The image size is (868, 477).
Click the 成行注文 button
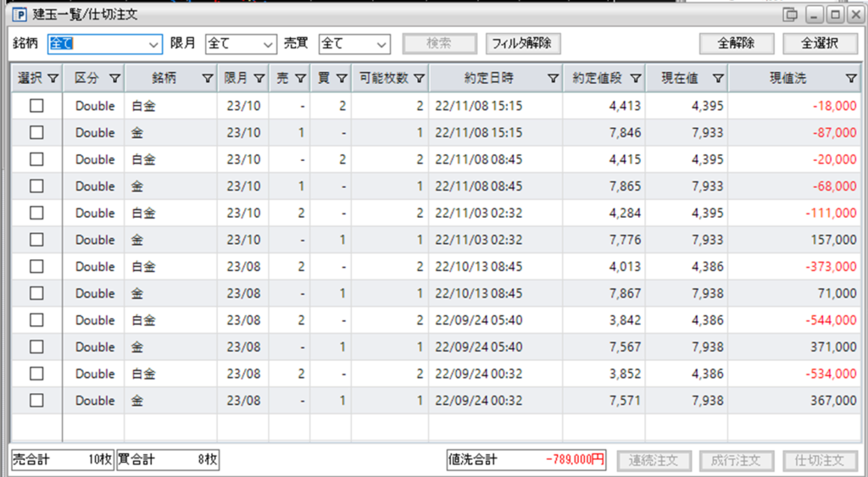tap(737, 460)
